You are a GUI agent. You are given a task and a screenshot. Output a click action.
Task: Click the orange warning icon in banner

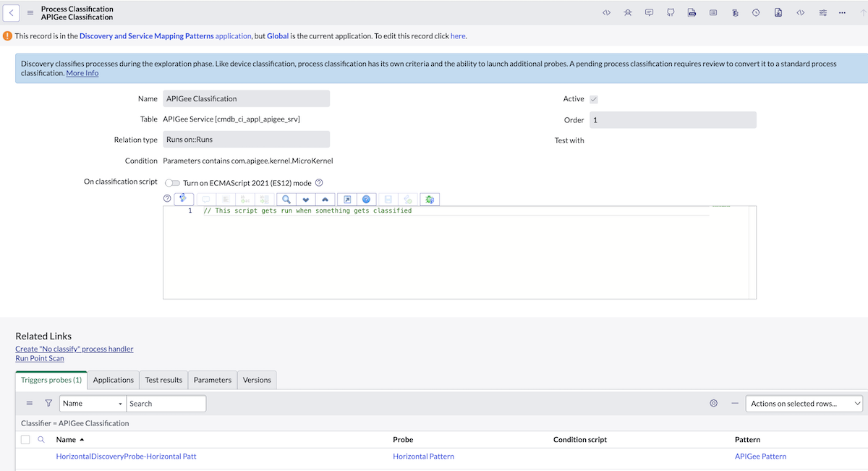click(x=7, y=35)
